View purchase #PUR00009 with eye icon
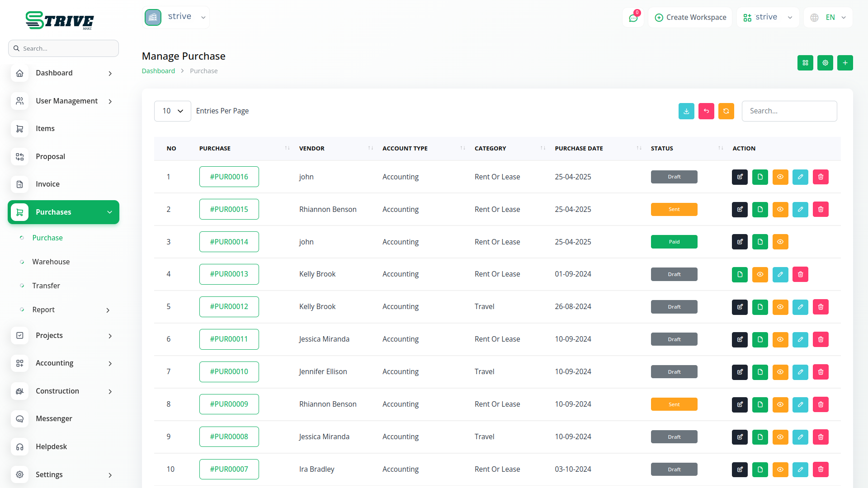The height and width of the screenshot is (488, 868). pyautogui.click(x=780, y=404)
